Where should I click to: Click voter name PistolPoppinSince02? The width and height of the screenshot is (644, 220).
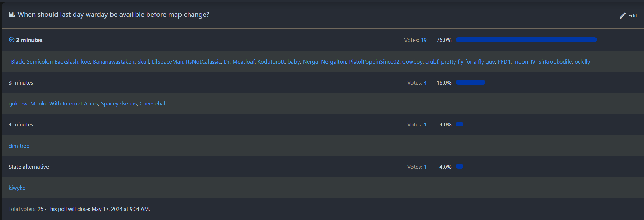374,62
